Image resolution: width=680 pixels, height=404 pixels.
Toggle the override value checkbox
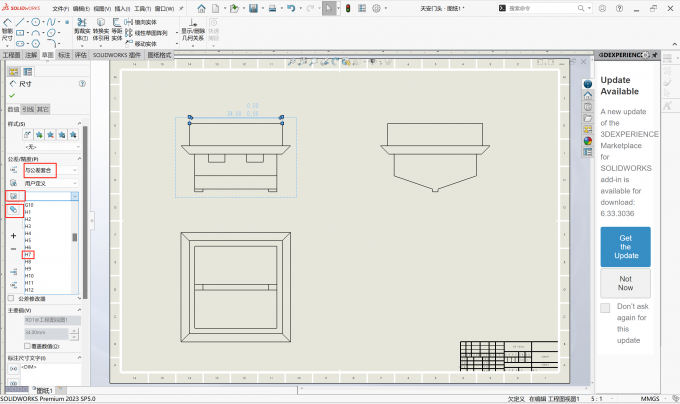tap(27, 346)
